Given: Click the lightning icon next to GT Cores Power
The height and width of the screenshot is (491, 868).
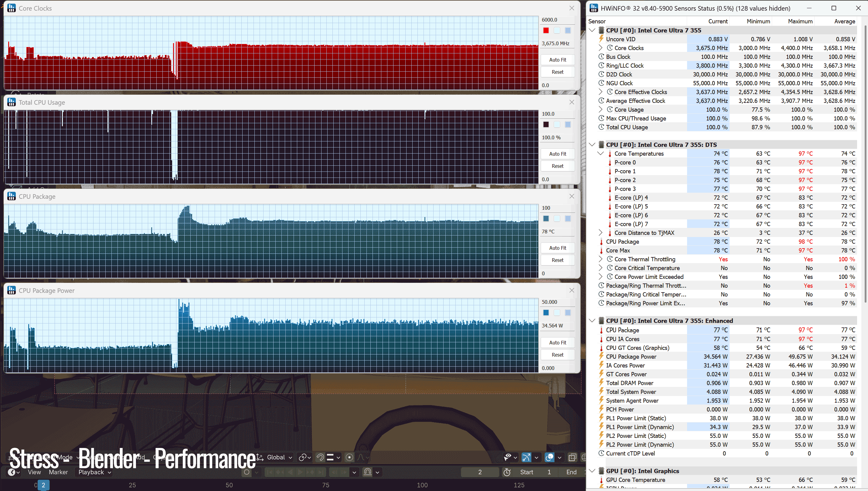Looking at the screenshot, I should [x=601, y=374].
